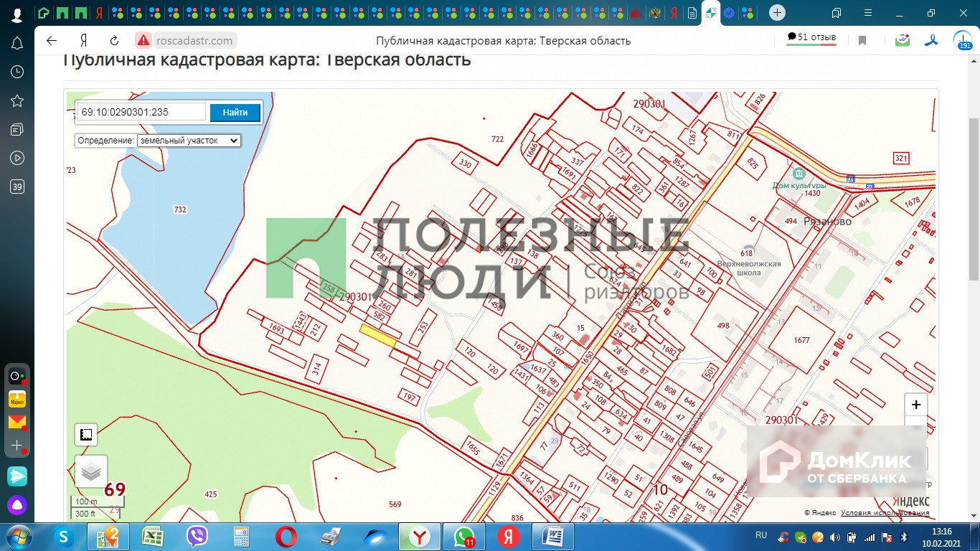Open Yandex Market from the sidebar
This screenshot has height=551, width=980.
coord(17,399)
